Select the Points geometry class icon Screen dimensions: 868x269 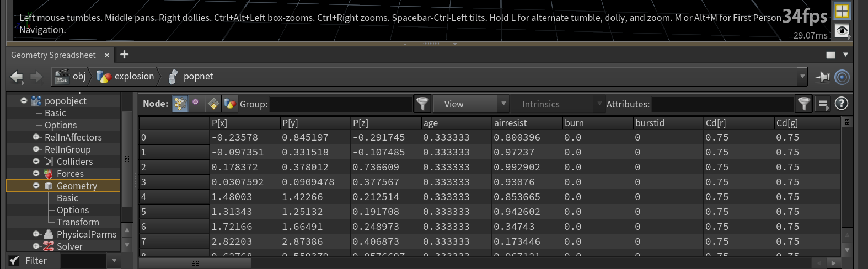180,104
